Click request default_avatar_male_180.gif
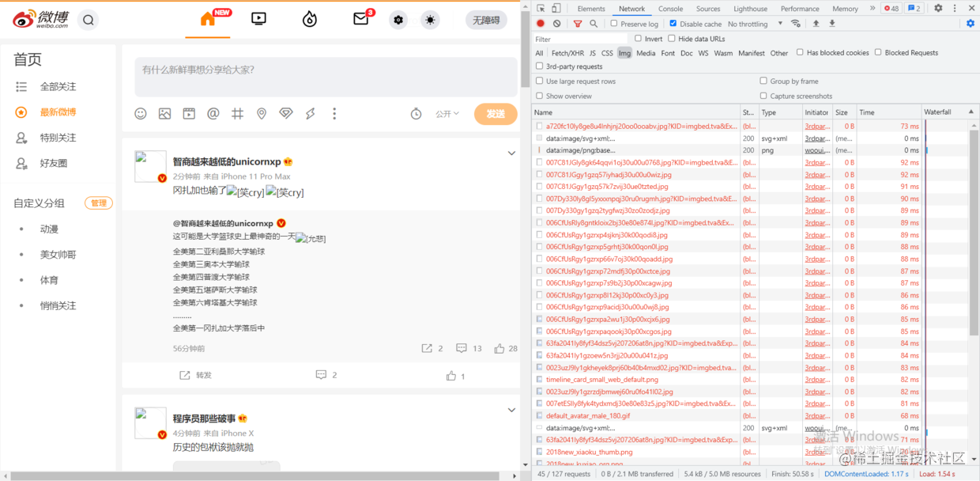The image size is (980, 481). [x=588, y=415]
